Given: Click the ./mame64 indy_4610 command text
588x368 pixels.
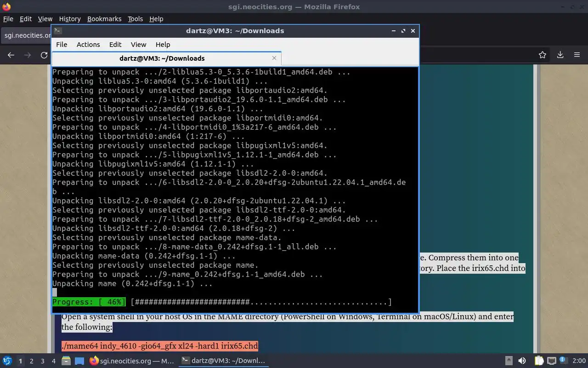Looking at the screenshot, I should point(160,345).
